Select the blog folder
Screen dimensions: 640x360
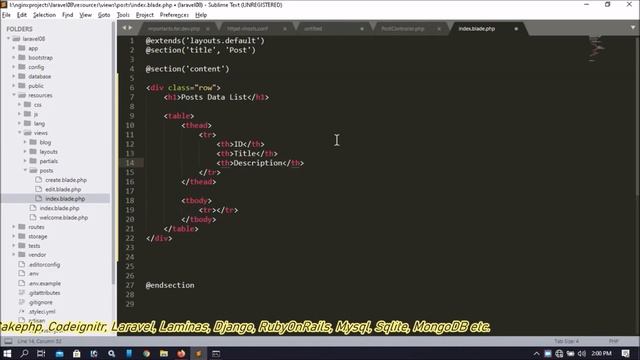click(45, 142)
